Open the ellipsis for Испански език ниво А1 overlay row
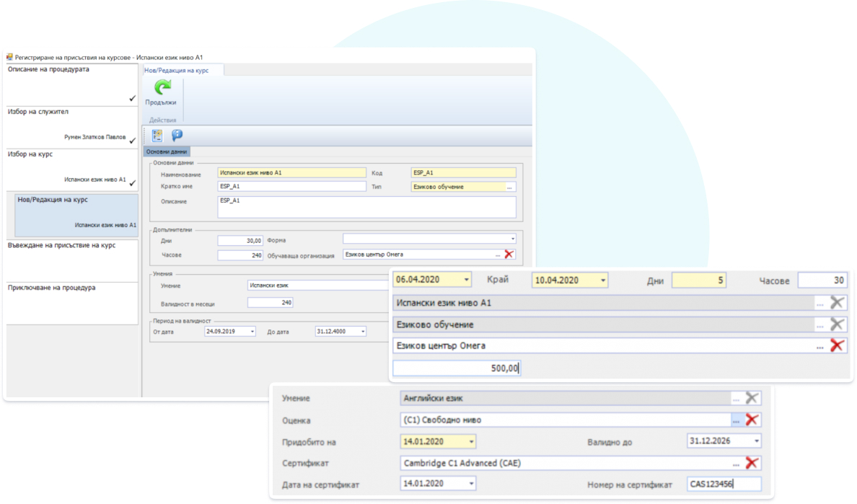This screenshot has height=504, width=857. click(x=819, y=303)
